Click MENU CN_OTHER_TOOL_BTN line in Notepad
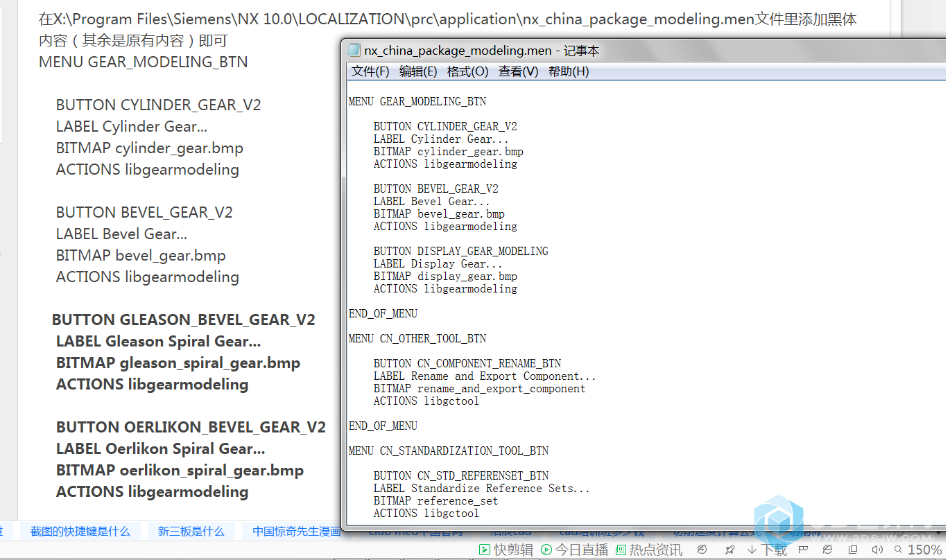 pos(417,338)
